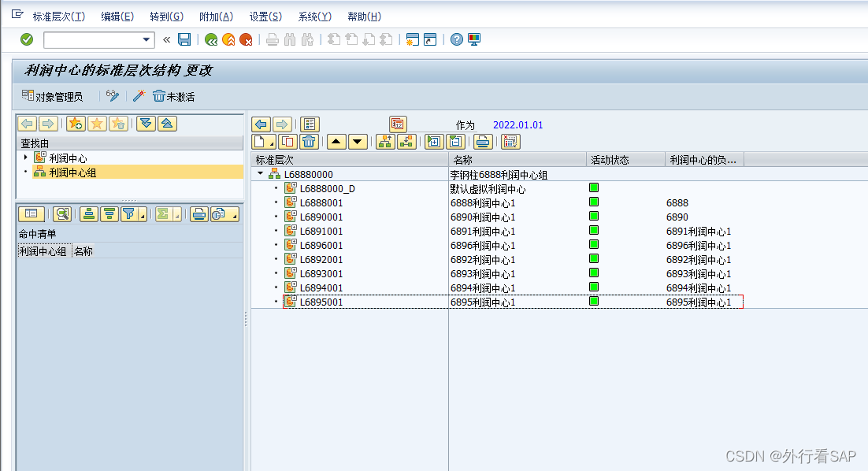
Task: Click the trash delete icon above the hierarchy
Action: click(x=309, y=142)
